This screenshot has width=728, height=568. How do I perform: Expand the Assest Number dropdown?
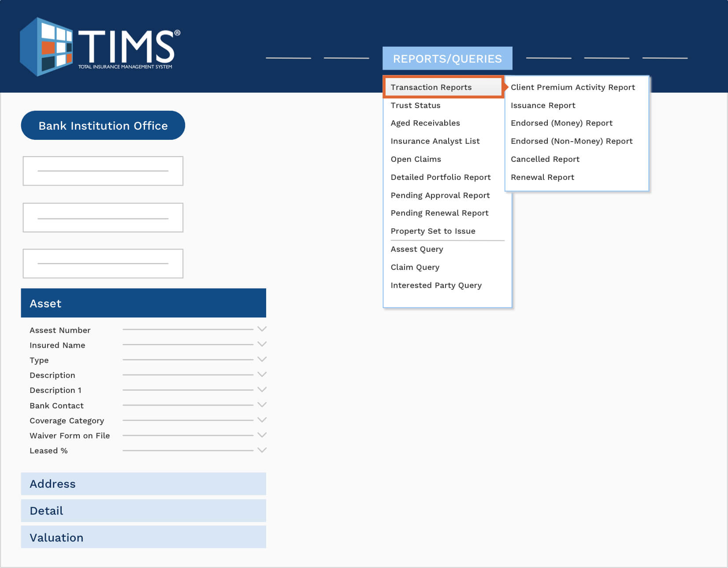tap(262, 329)
